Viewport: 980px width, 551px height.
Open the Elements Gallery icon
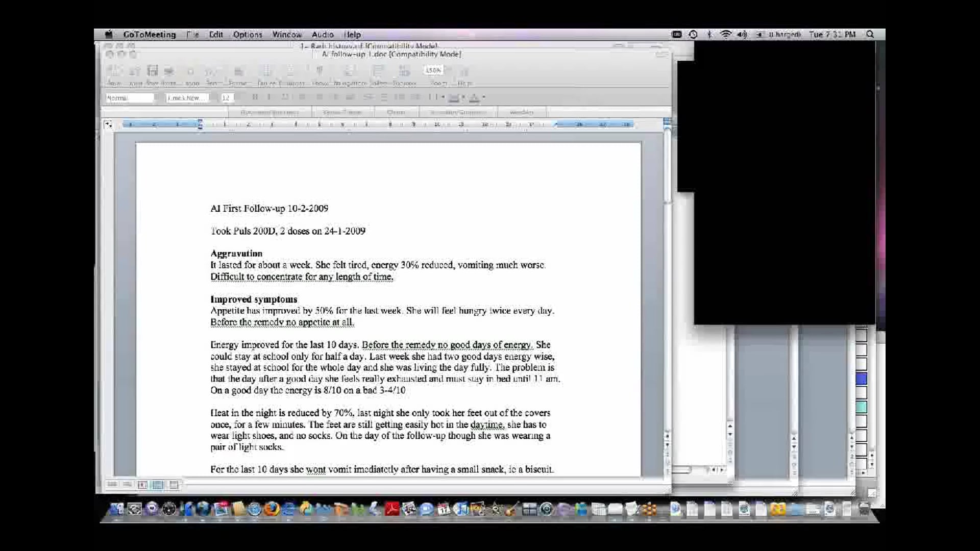click(378, 71)
